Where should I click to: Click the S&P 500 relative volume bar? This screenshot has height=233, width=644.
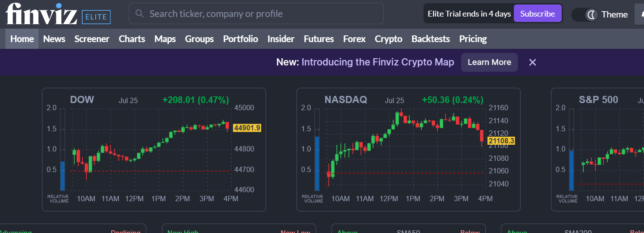click(x=572, y=150)
